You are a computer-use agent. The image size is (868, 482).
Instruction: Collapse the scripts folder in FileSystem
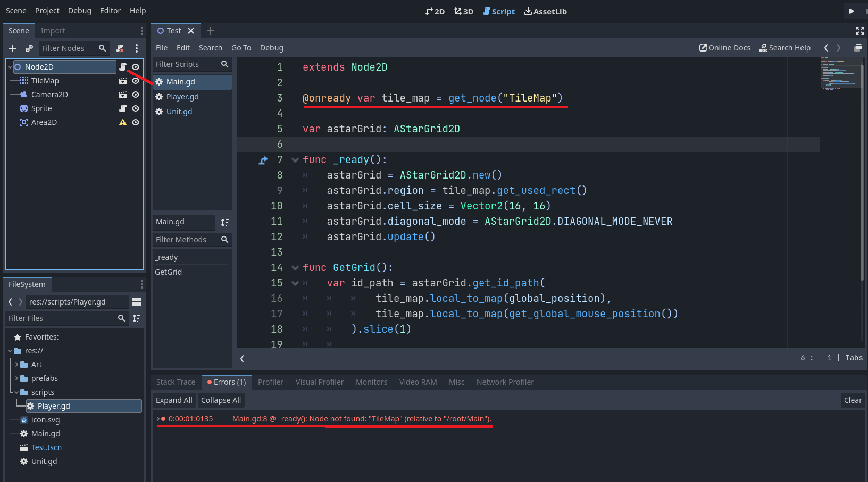(x=18, y=392)
